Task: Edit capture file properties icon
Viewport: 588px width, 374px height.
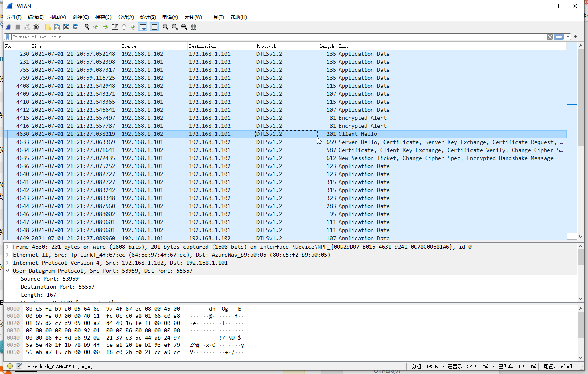Action: (19, 366)
